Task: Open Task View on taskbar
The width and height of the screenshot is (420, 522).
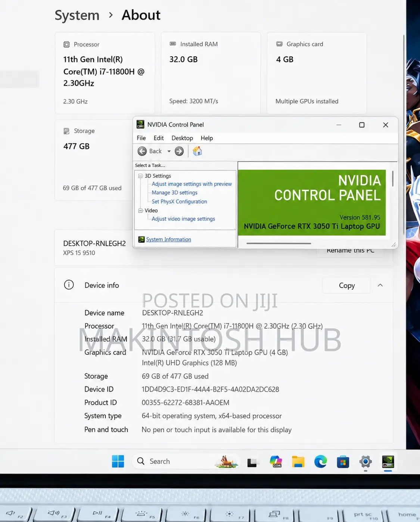Action: click(x=252, y=462)
